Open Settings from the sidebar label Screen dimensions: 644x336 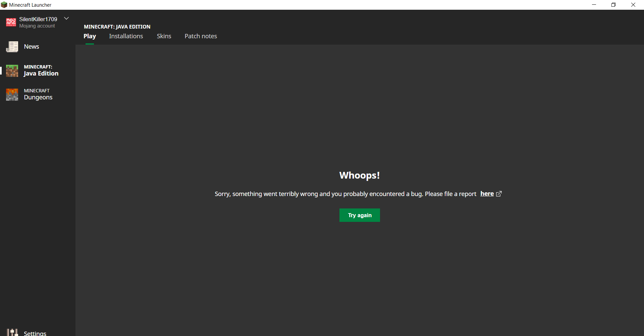pos(35,333)
